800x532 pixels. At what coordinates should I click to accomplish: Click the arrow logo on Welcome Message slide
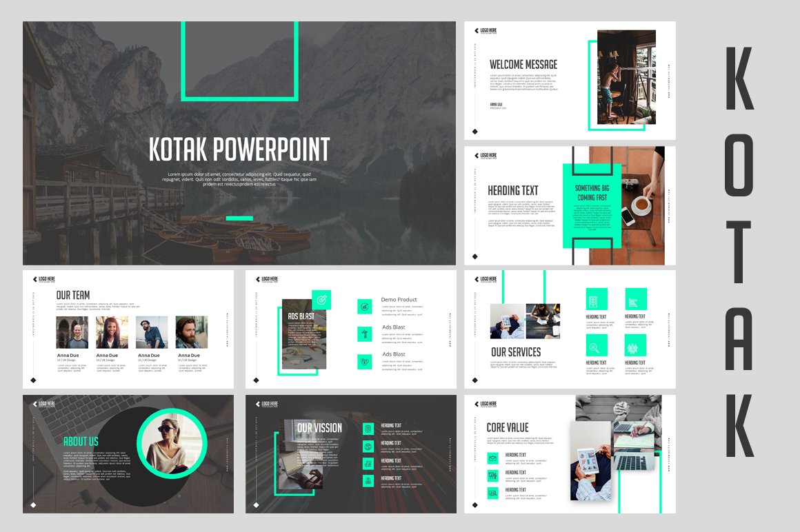[476, 31]
